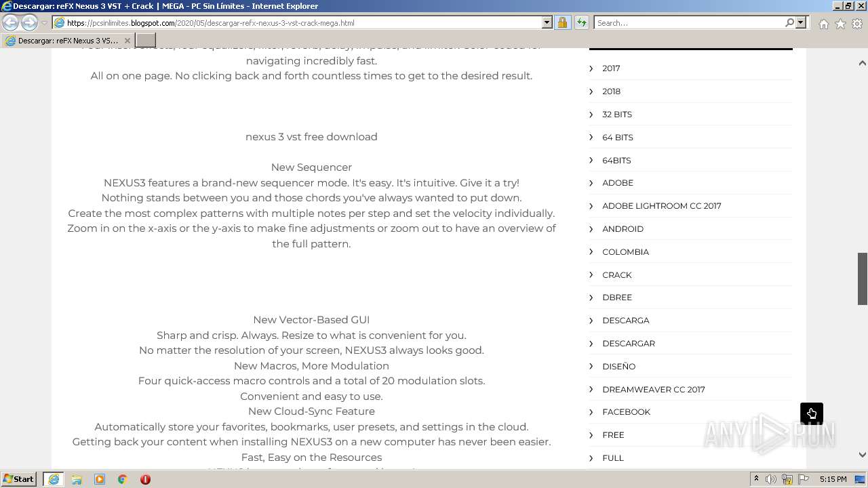The height and width of the screenshot is (488, 868).
Task: Go back with the browser Back button
Action: (x=11, y=22)
